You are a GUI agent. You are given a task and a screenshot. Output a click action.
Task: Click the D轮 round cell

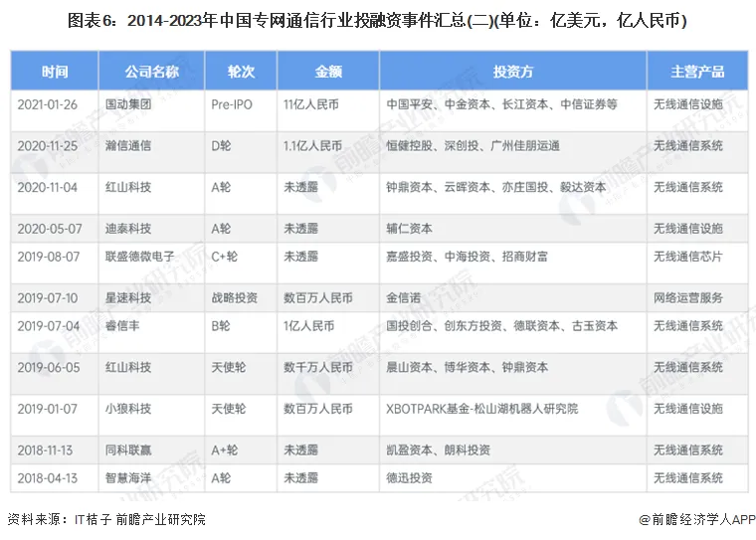click(x=221, y=145)
